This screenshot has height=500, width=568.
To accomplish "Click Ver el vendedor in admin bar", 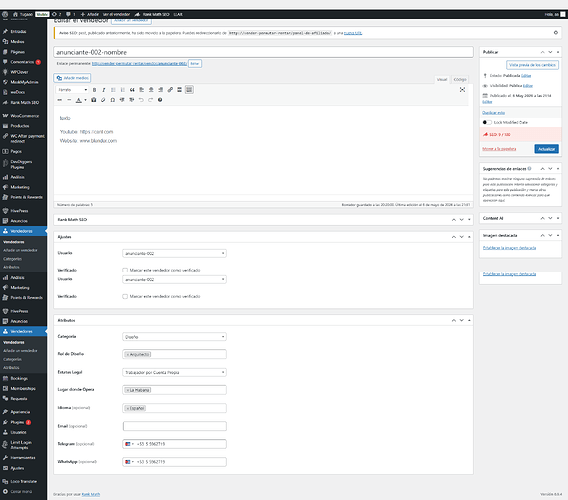I will pyautogui.click(x=116, y=14).
